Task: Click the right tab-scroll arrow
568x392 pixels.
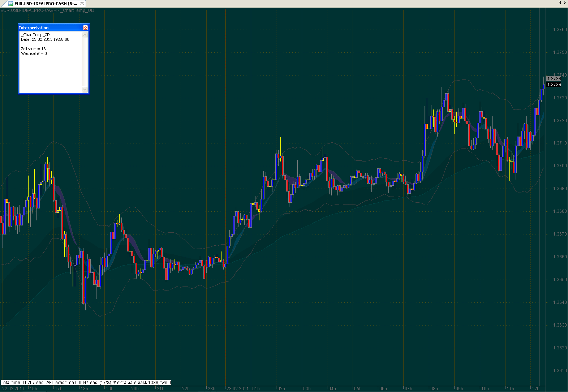Action: click(x=565, y=3)
